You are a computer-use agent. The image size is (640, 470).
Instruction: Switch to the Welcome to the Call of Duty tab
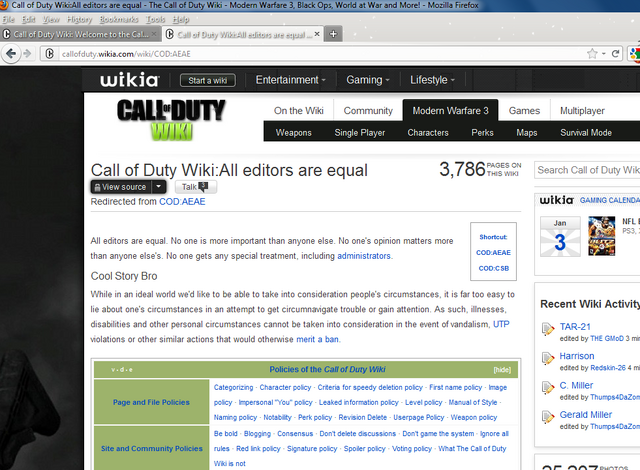(80, 34)
